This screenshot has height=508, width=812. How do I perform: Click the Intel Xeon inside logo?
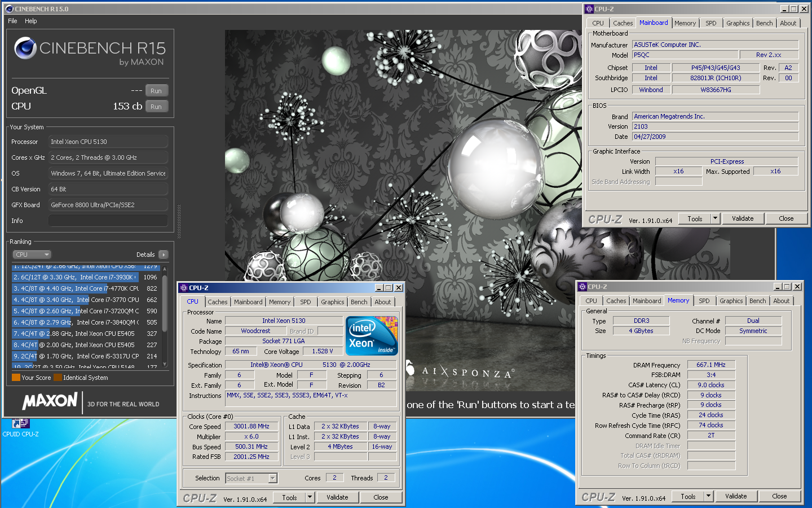point(372,336)
